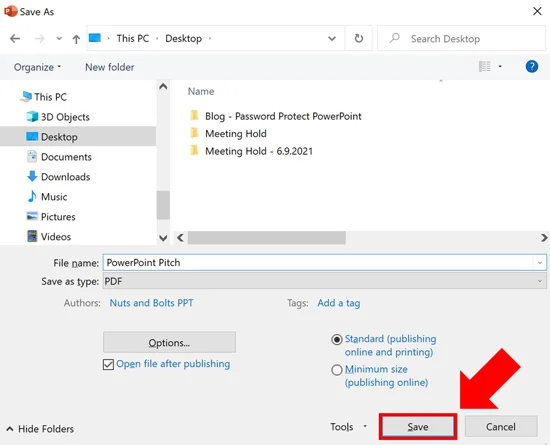Go back with the left arrow
The height and width of the screenshot is (445, 550).
15,39
